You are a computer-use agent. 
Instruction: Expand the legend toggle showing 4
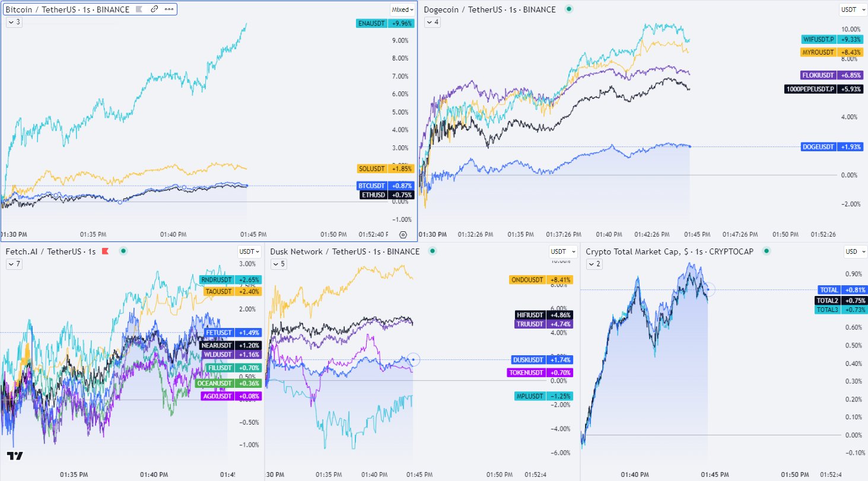[432, 22]
